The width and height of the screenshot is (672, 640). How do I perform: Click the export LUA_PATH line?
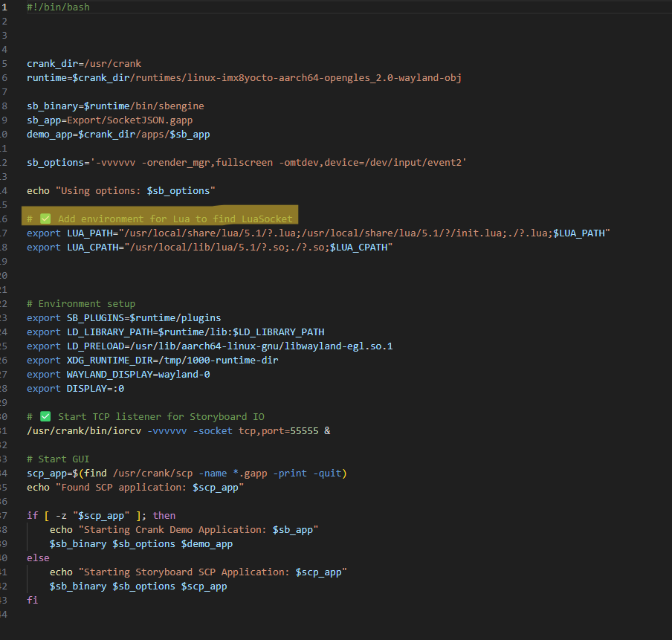(x=318, y=233)
